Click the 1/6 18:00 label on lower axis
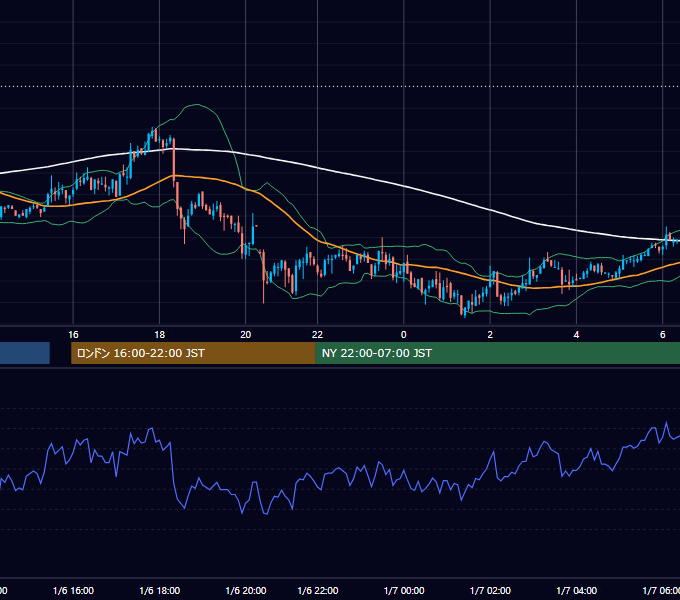The height and width of the screenshot is (600, 680). (160, 590)
